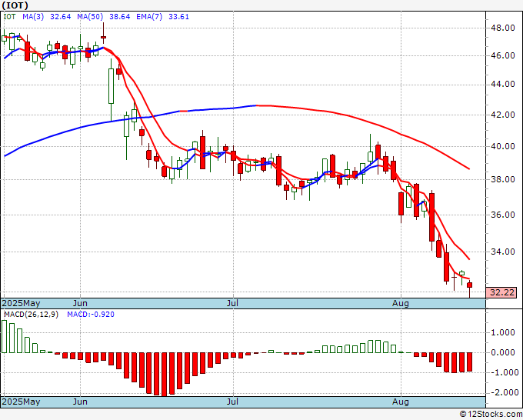Click the deepest red MACD histogram bar
This screenshot has height=420, width=523.
tap(164, 375)
